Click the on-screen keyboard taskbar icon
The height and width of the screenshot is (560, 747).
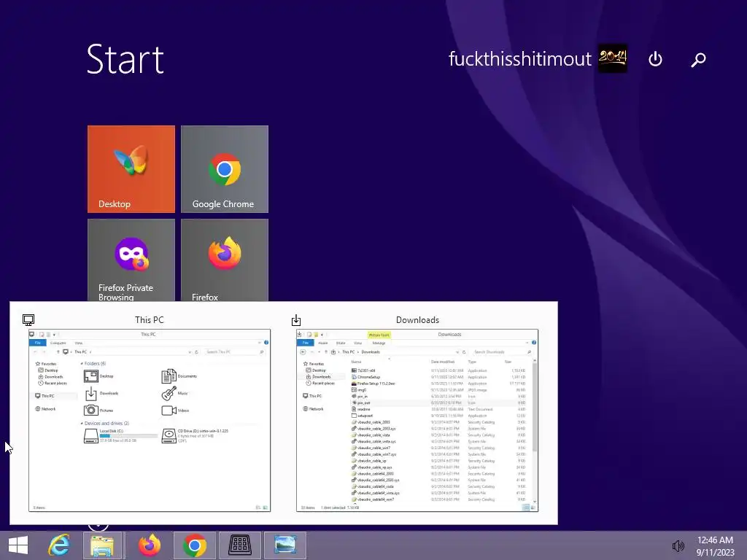point(239,545)
